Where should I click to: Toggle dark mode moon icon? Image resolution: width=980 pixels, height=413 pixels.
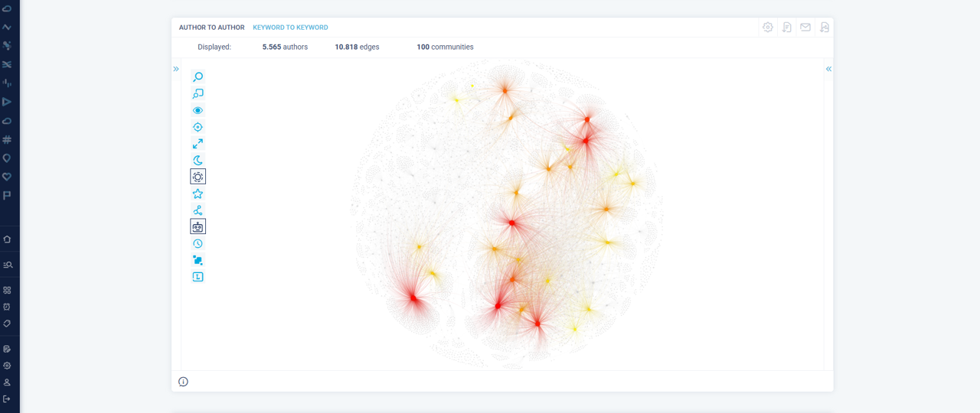(198, 161)
